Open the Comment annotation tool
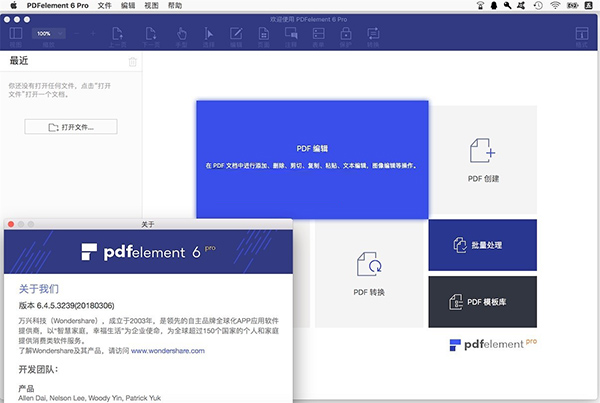The width and height of the screenshot is (600, 403). coord(291,34)
